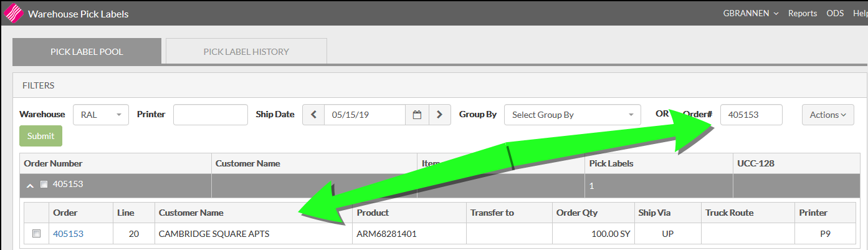Click the previous ship date arrow

click(313, 115)
